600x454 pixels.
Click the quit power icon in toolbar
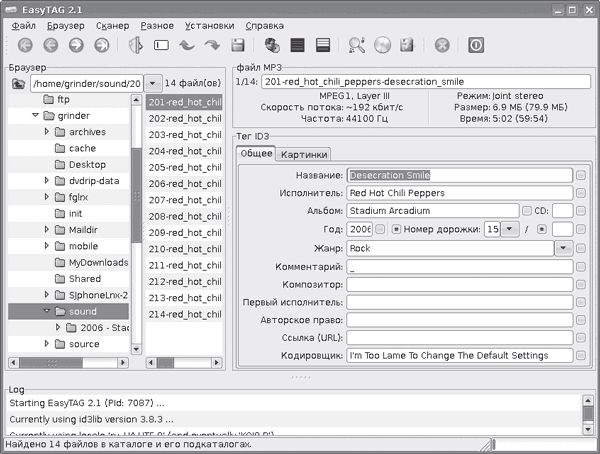point(477,45)
